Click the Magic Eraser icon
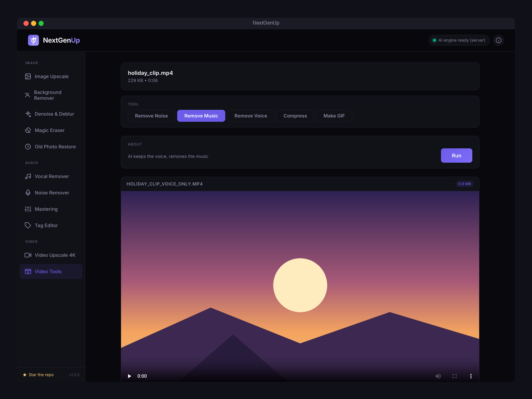The image size is (532, 399). coord(28,130)
